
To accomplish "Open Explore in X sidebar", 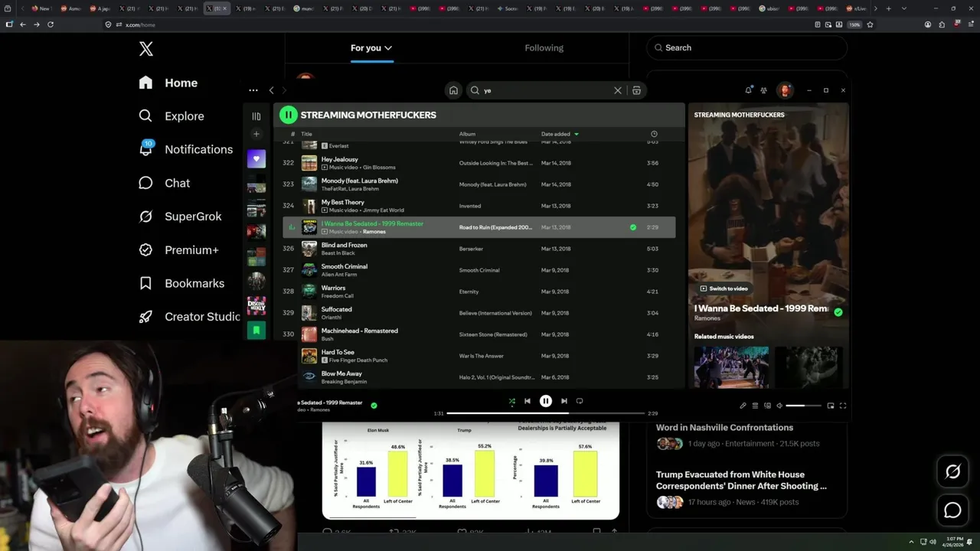I will pos(171,116).
